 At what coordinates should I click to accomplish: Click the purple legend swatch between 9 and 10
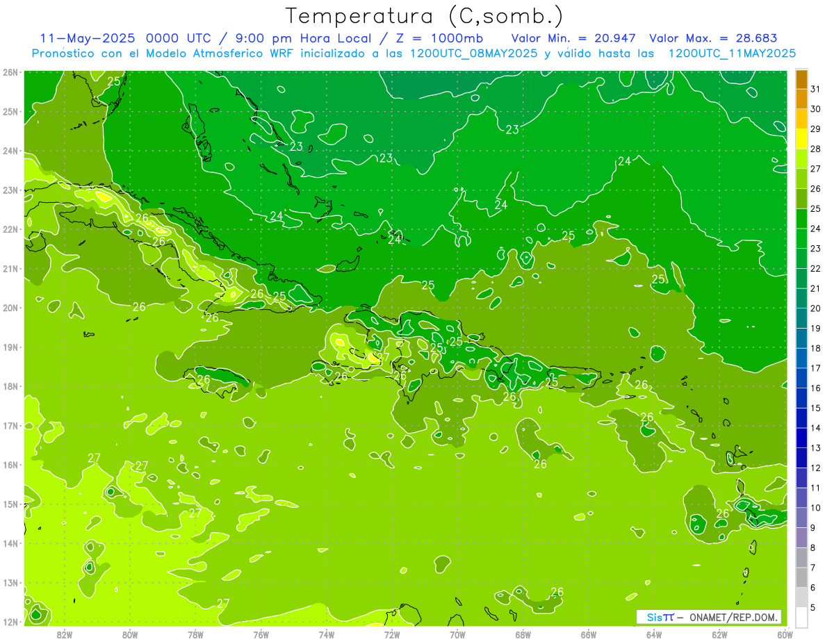tap(801, 518)
